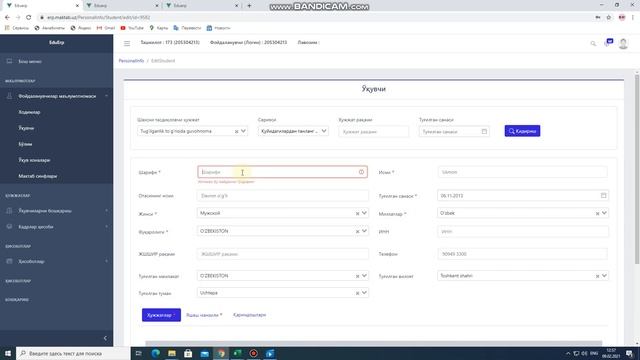640x360 pixels.
Task: Open Excel from the taskbar
Action: click(x=237, y=353)
